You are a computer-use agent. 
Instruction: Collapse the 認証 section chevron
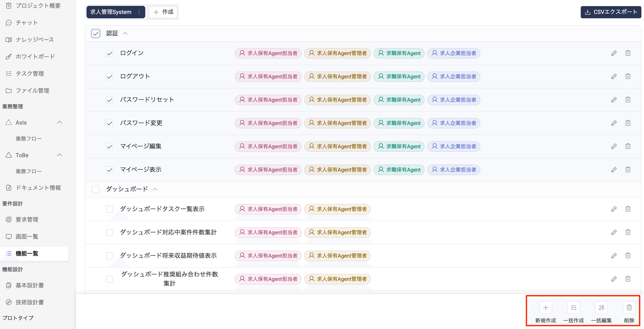[x=125, y=34]
